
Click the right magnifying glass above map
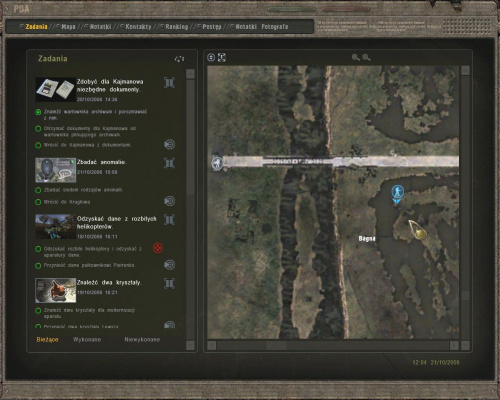click(x=366, y=57)
